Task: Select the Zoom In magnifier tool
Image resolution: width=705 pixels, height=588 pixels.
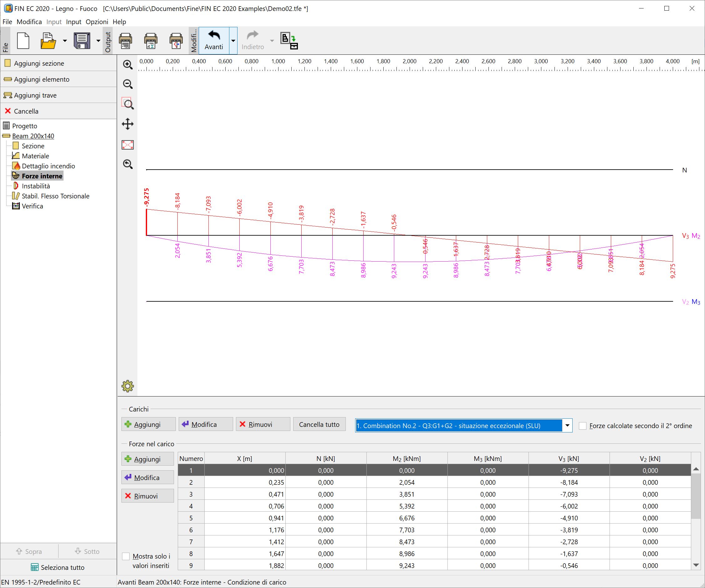Action: pyautogui.click(x=128, y=65)
